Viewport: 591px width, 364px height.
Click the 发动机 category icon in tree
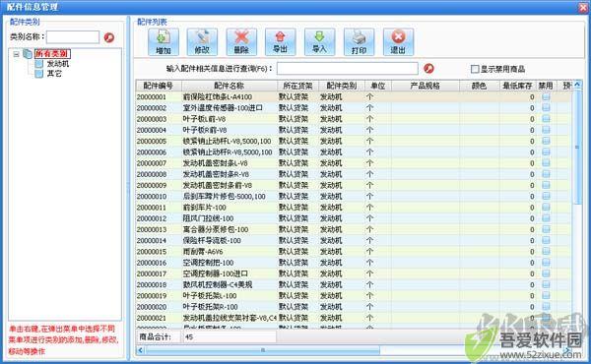(x=38, y=64)
